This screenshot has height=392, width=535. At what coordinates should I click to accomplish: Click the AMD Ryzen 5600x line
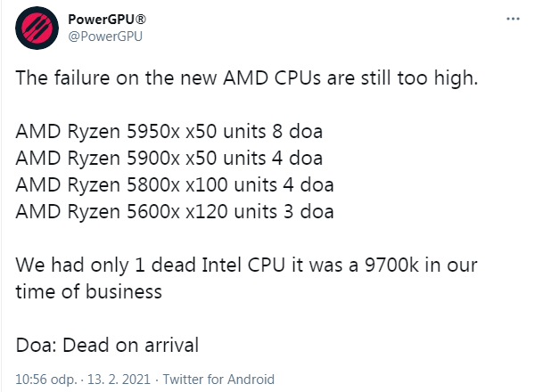click(175, 212)
